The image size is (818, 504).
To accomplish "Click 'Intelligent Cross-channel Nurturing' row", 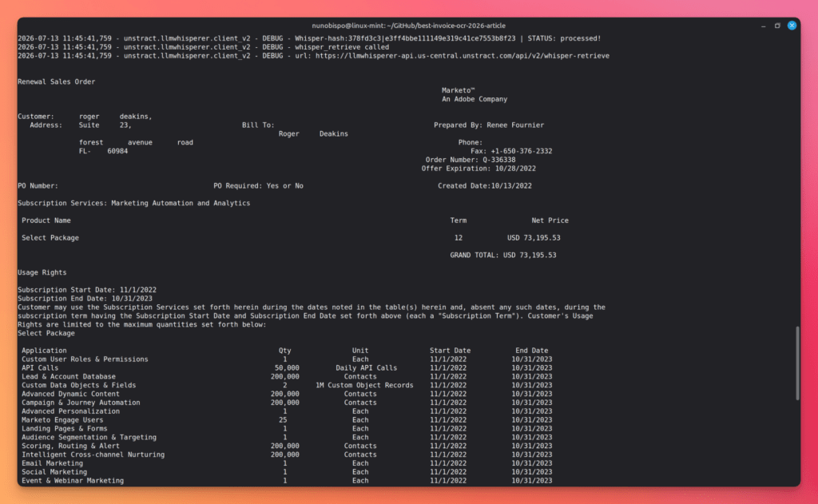I will 287,455.
